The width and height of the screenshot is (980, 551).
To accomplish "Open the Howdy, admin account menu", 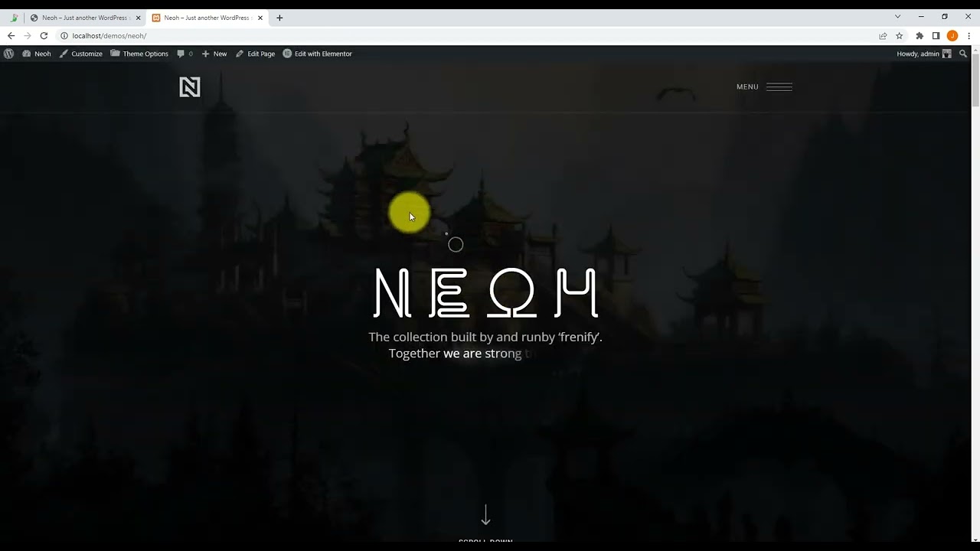I will coord(924,54).
